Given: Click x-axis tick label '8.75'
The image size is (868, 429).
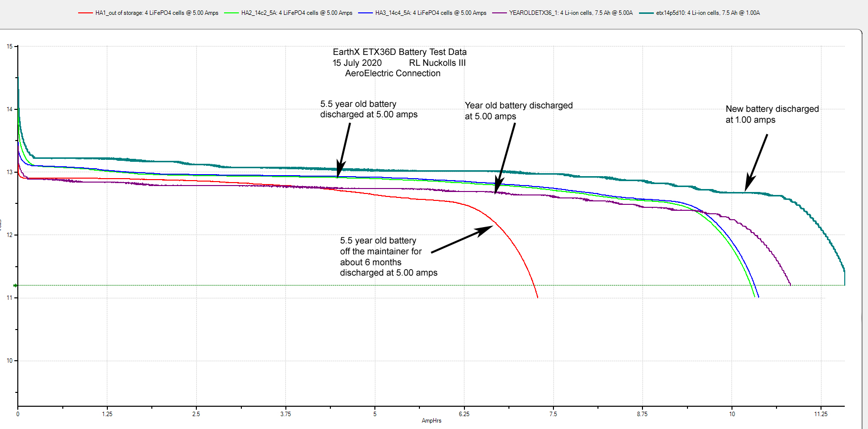Looking at the screenshot, I should tap(642, 414).
